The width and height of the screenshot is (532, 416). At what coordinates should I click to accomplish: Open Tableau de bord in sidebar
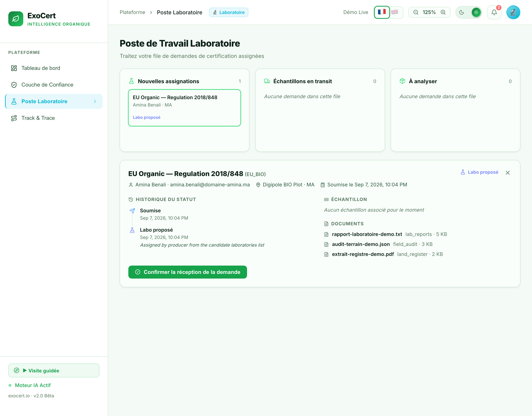pyautogui.click(x=54, y=68)
